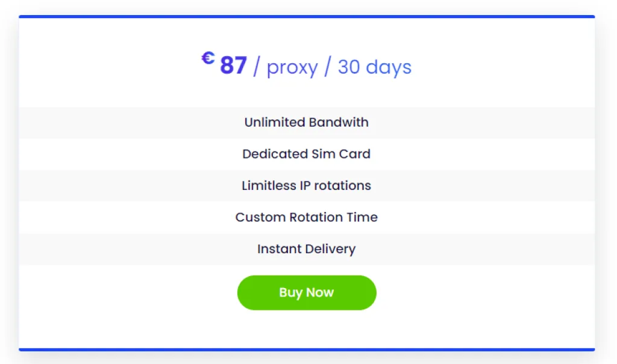Click the blue bottom border of the card
The image size is (617, 364).
307,349
